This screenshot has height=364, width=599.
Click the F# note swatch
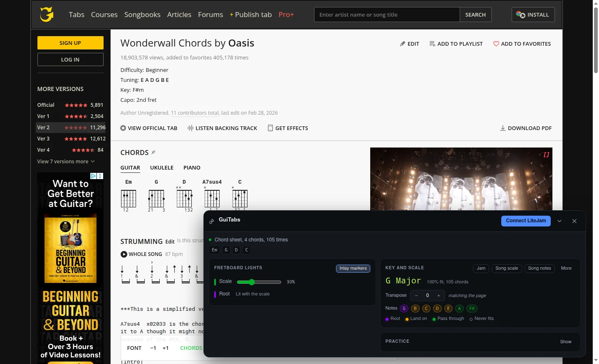coord(472,308)
